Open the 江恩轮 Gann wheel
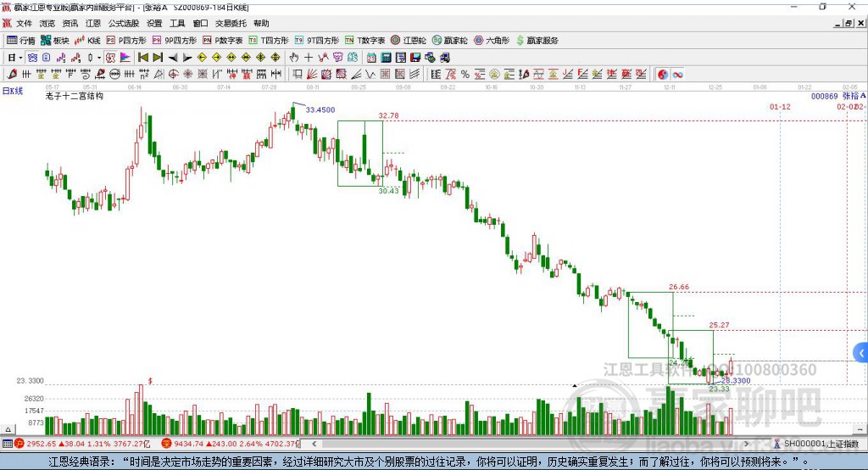The width and height of the screenshot is (868, 470). click(x=409, y=41)
